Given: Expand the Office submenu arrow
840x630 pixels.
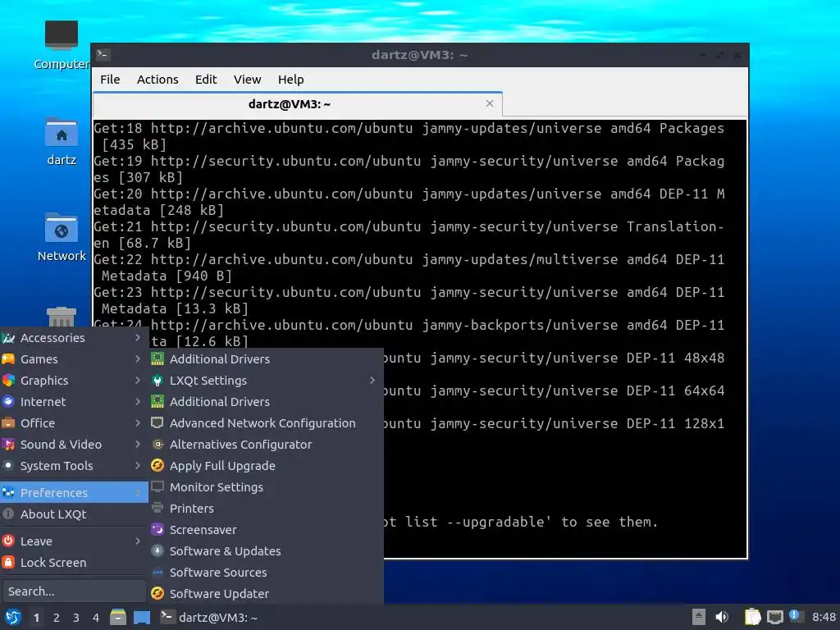Looking at the screenshot, I should click(138, 423).
